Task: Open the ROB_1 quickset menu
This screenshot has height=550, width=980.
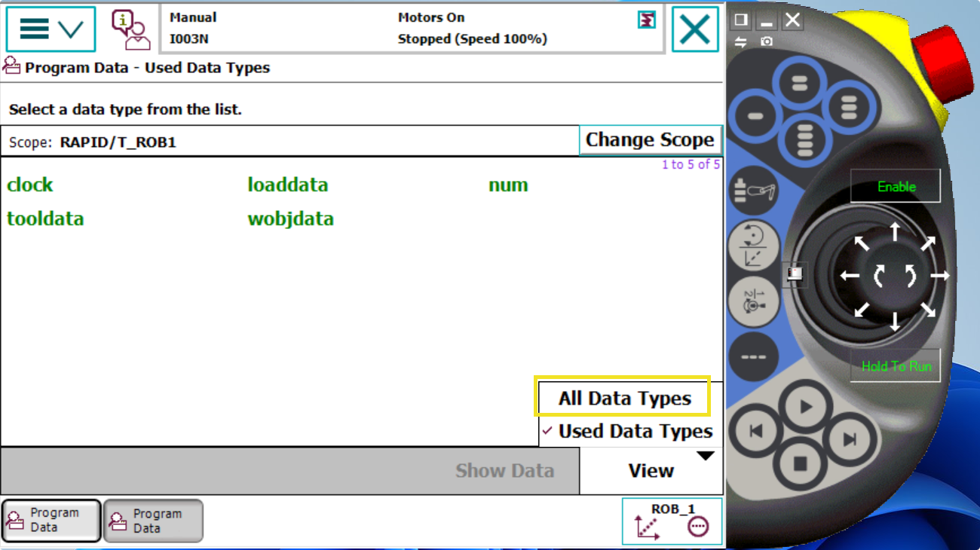Action: [x=672, y=521]
